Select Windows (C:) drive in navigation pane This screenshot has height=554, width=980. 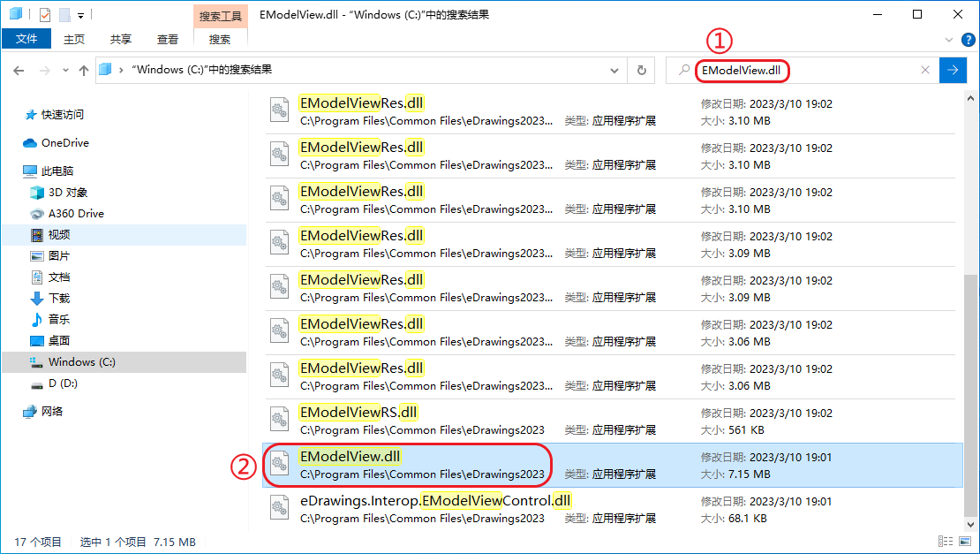pos(81,362)
